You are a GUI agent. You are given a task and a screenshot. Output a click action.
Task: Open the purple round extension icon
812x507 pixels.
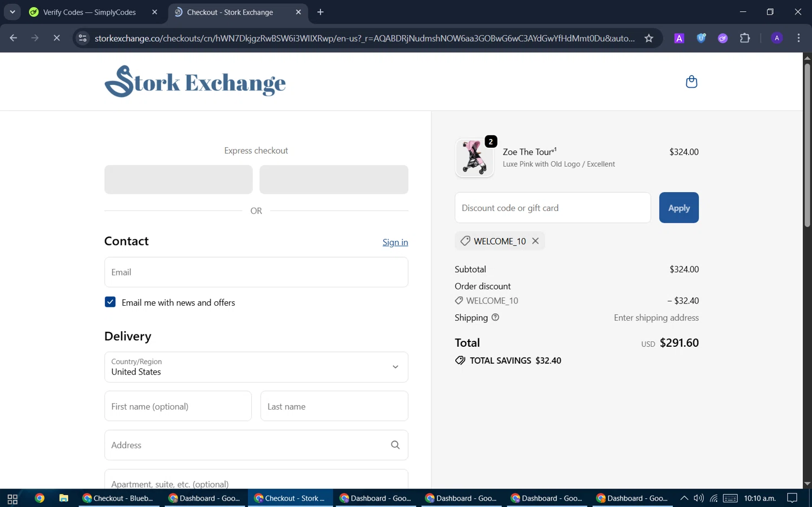pos(723,38)
